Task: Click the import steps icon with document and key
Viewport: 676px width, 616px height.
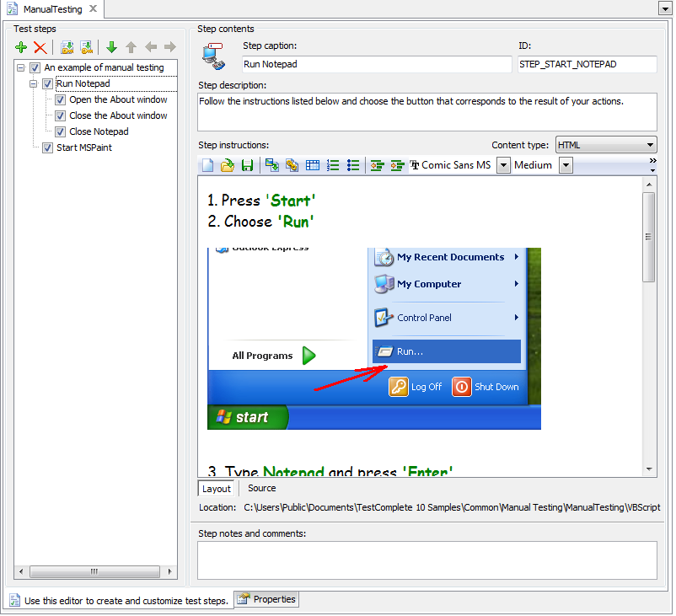Action: coord(67,47)
